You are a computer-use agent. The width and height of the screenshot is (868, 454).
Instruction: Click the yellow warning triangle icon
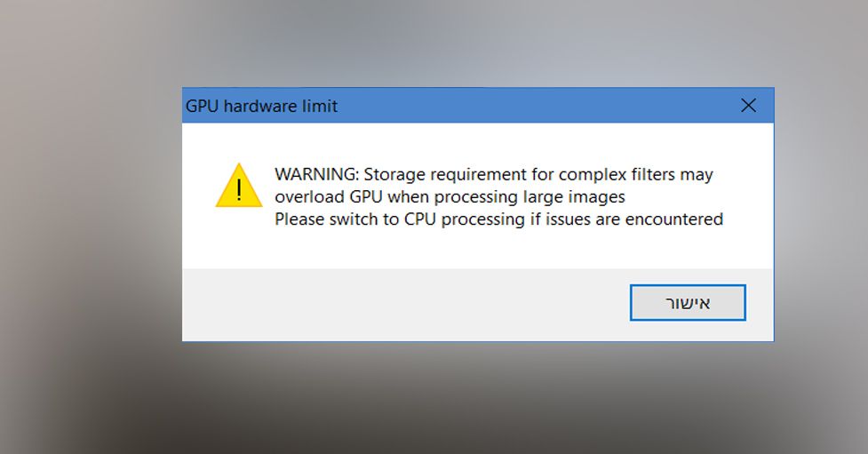click(x=238, y=186)
